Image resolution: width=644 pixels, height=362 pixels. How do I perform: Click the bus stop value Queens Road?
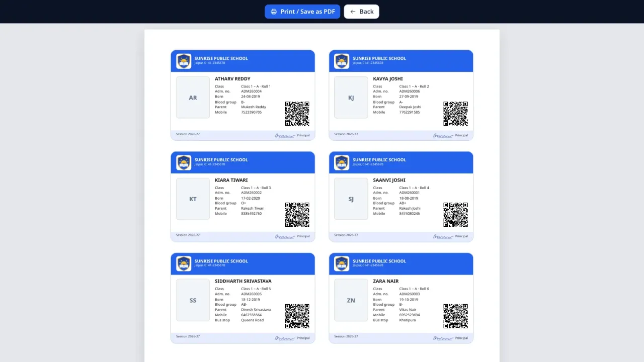(252, 320)
